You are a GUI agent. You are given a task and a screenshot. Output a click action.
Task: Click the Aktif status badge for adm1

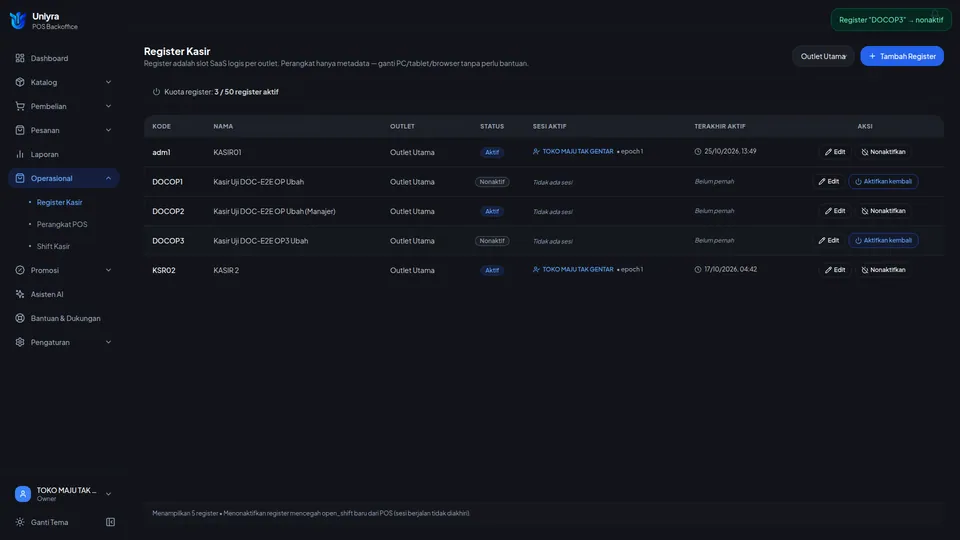[492, 152]
